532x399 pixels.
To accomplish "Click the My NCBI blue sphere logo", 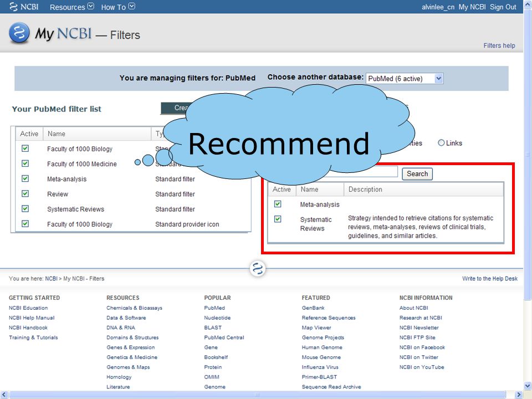I will (x=19, y=33).
